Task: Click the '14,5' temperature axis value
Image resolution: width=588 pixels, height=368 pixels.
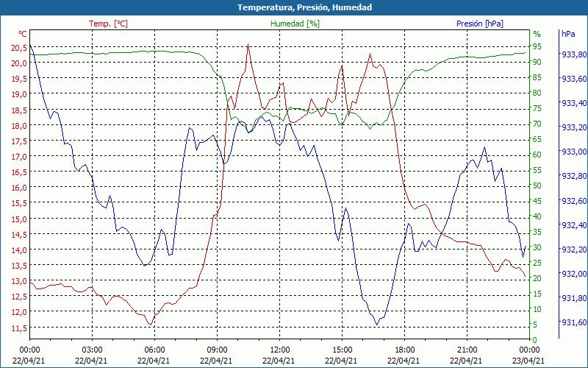Action: (20, 234)
